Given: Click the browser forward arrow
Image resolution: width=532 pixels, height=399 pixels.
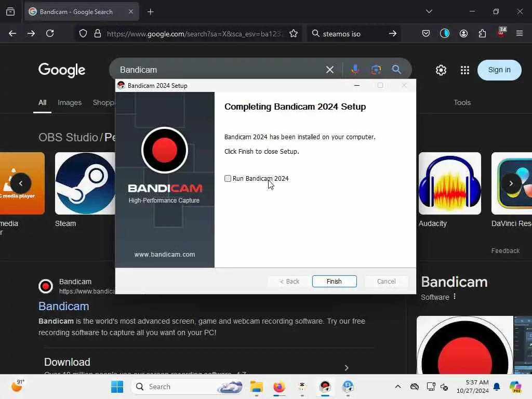Looking at the screenshot, I should (x=31, y=34).
